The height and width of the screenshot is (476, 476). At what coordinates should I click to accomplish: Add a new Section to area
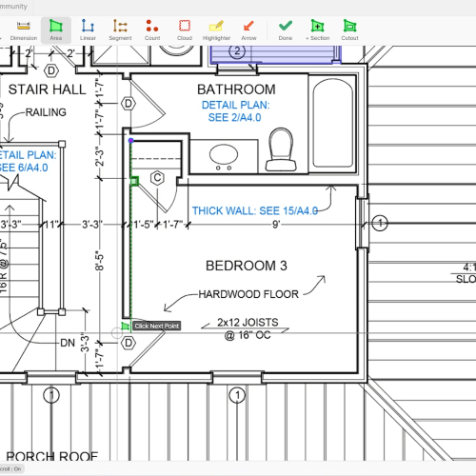tap(318, 30)
